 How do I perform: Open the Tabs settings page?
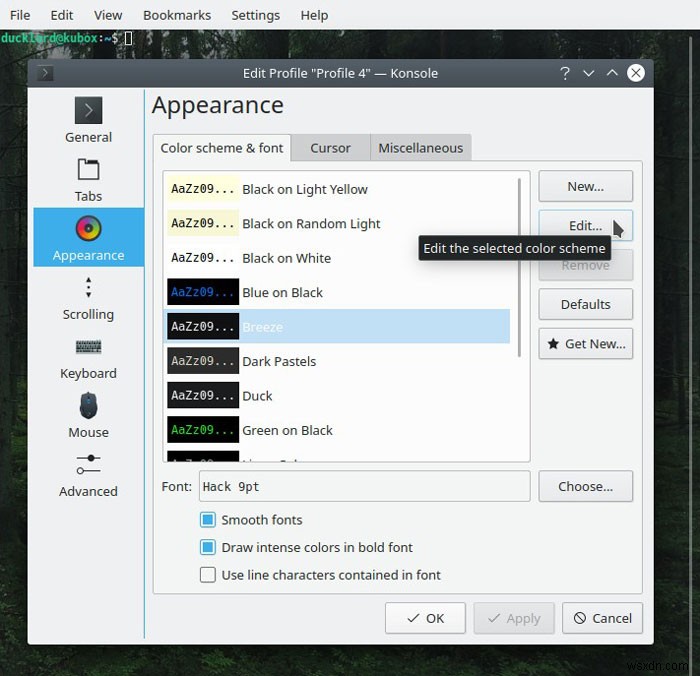(x=88, y=180)
